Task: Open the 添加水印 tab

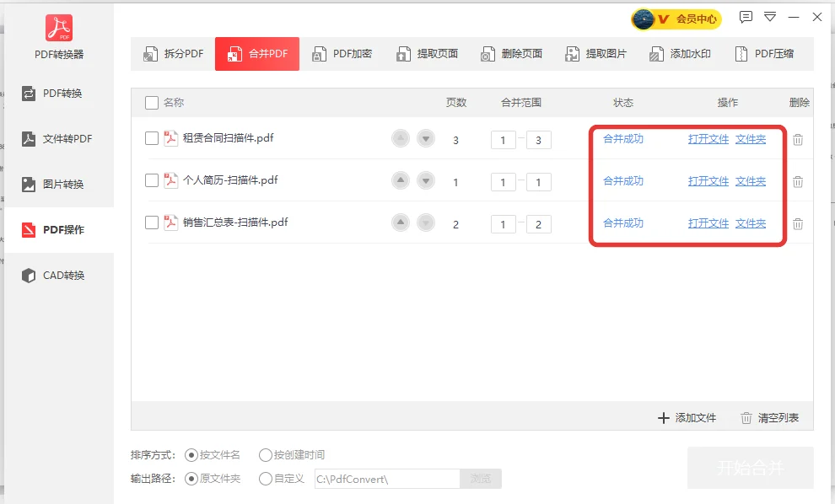Action: [680, 54]
